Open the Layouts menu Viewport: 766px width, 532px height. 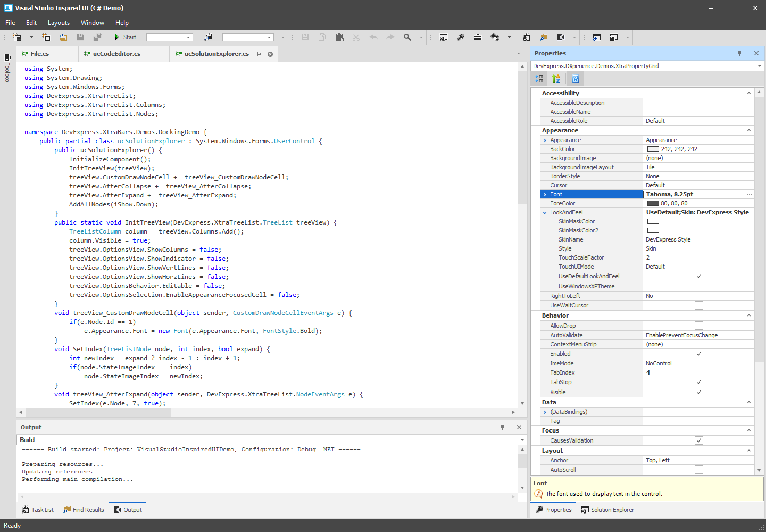(x=59, y=23)
